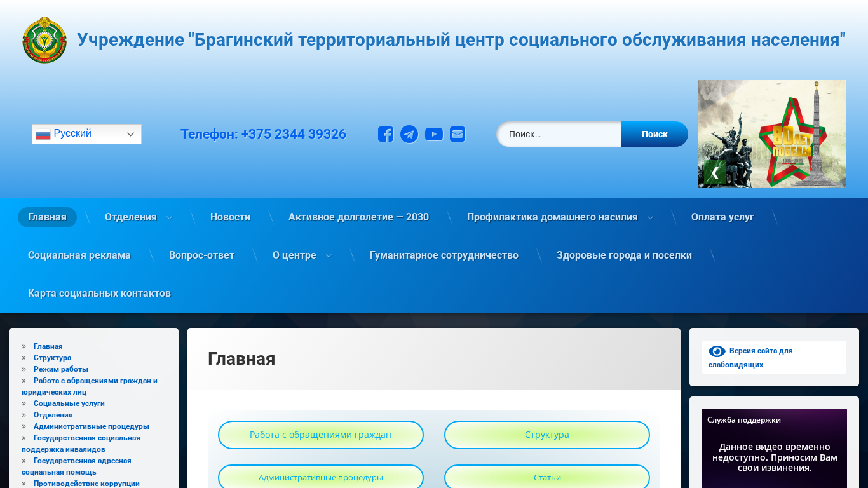Screen dimensions: 868x488
Task: Click the Служба поддержки video widget
Action: [x=775, y=449]
